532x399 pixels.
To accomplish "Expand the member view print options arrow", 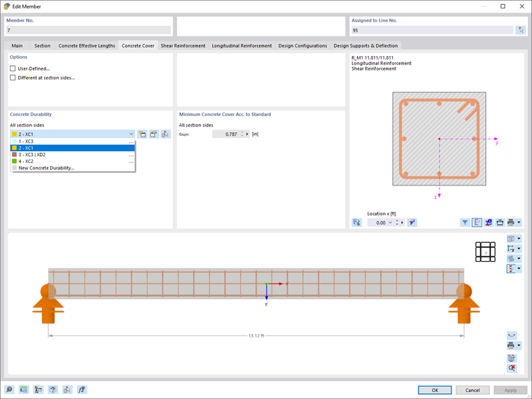I will (x=519, y=345).
